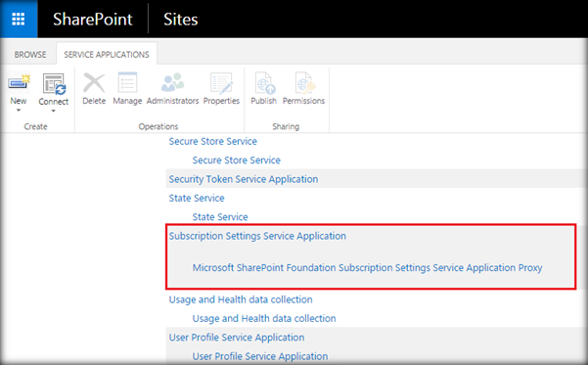Click the Administrators ribbon icon
588x365 pixels.
(172, 82)
